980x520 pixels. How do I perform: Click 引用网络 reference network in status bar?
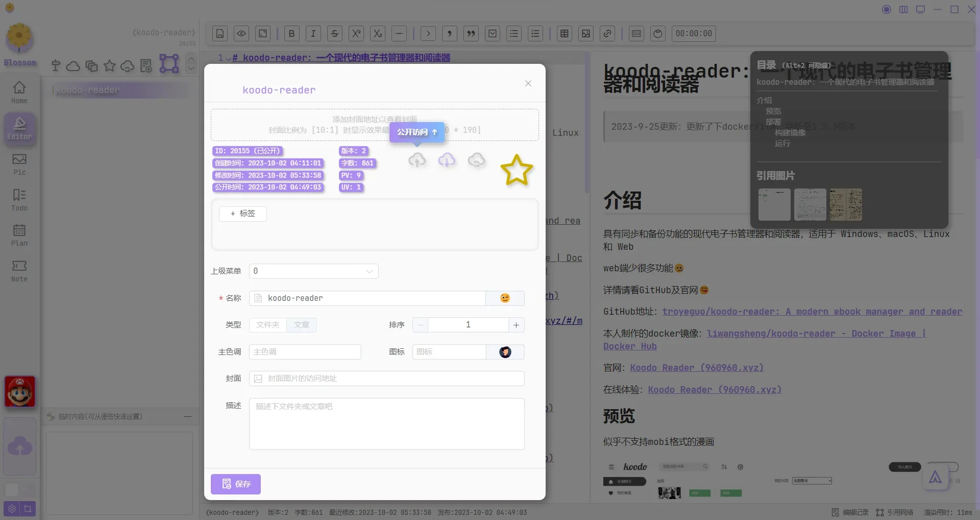pos(895,512)
